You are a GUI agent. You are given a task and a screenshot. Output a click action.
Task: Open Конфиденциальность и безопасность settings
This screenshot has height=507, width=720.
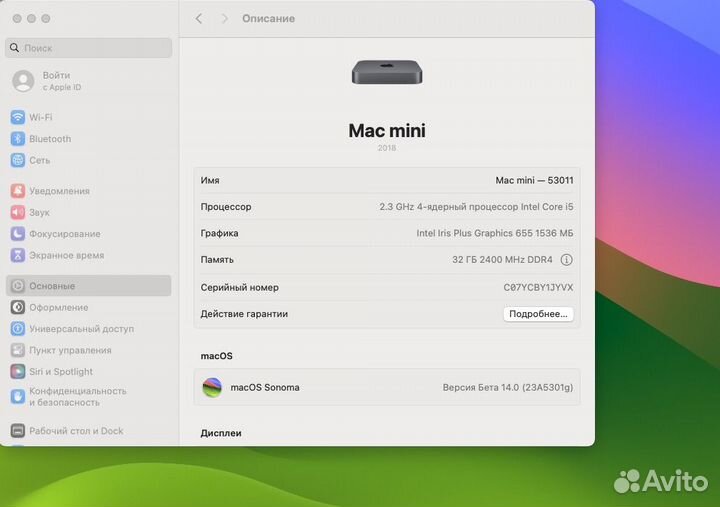tap(89, 396)
